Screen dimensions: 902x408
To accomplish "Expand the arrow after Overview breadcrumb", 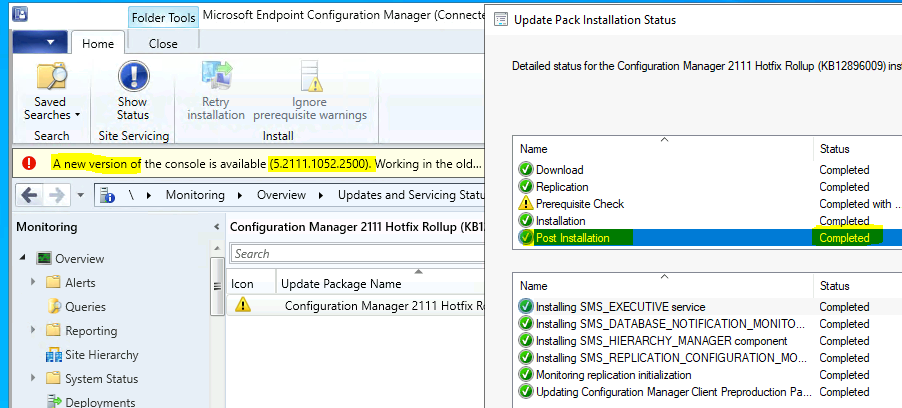I will [x=321, y=196].
